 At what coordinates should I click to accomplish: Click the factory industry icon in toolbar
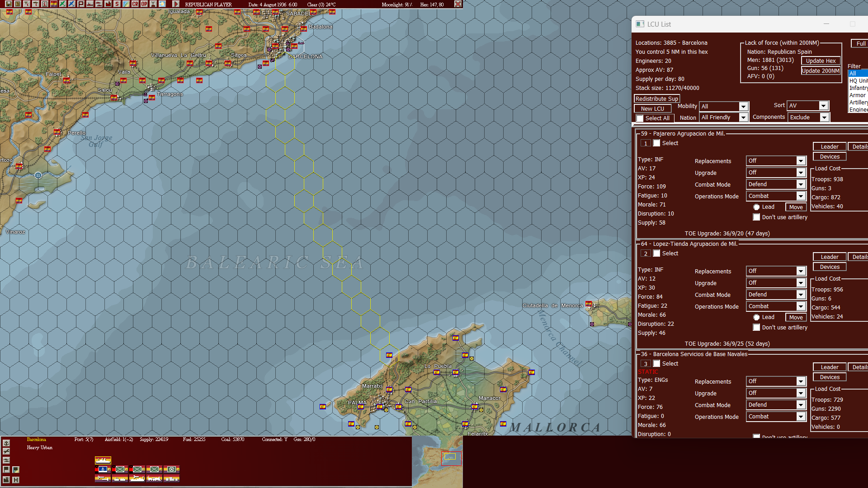tap(108, 4)
